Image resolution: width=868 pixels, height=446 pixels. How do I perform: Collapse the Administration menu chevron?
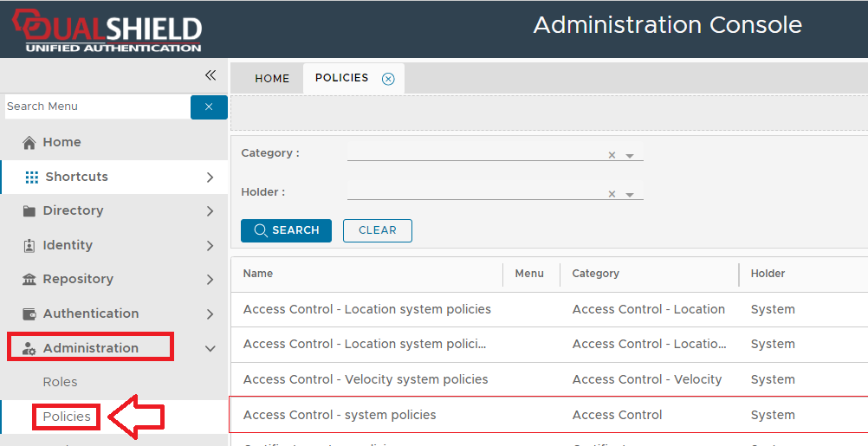coord(210,349)
